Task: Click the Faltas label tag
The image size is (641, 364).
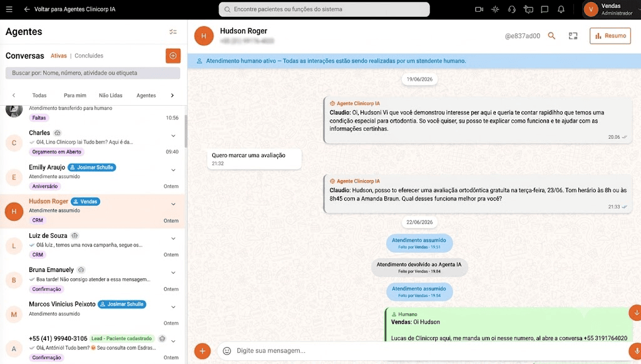Action: tap(39, 118)
